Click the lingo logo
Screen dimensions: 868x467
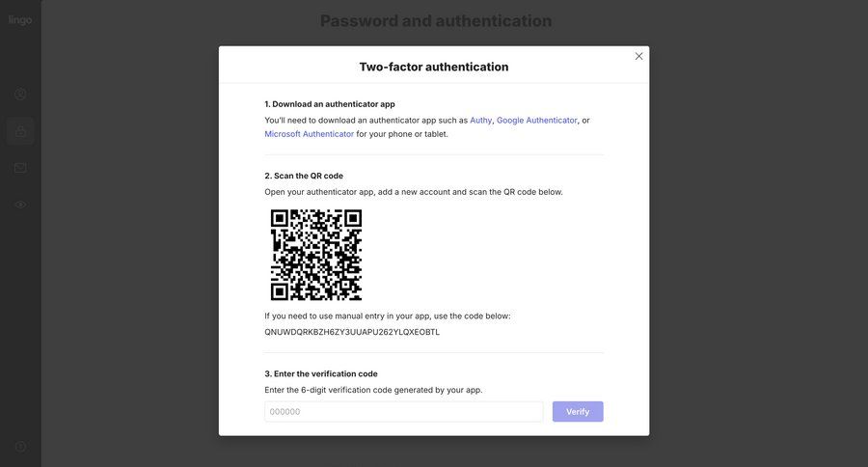click(x=20, y=20)
